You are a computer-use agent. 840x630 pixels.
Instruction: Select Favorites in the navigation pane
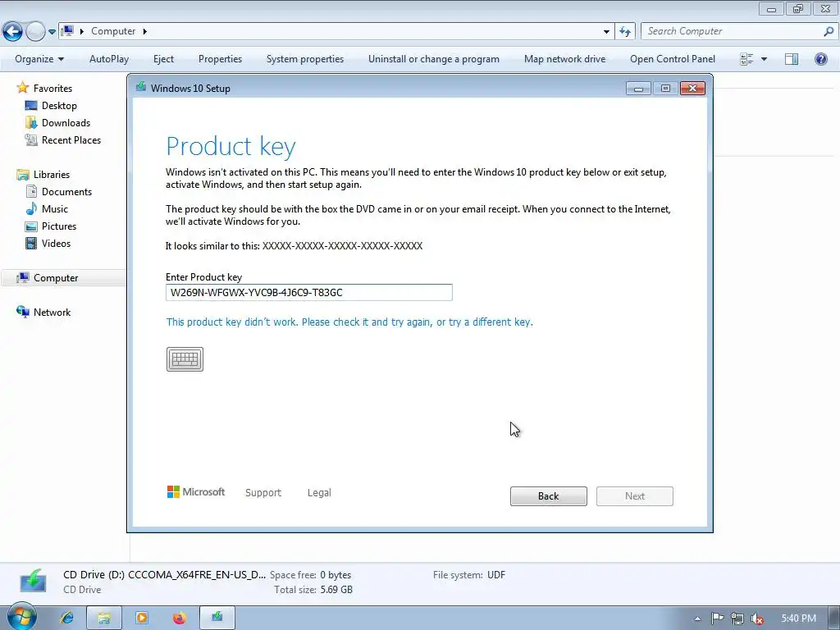[x=52, y=89]
